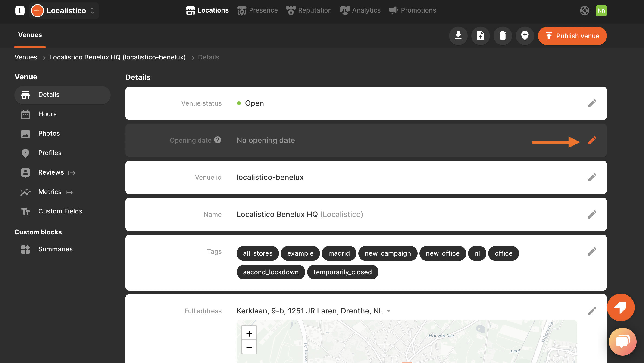Open Photos in venue sidebar
The width and height of the screenshot is (644, 363).
coord(62,134)
